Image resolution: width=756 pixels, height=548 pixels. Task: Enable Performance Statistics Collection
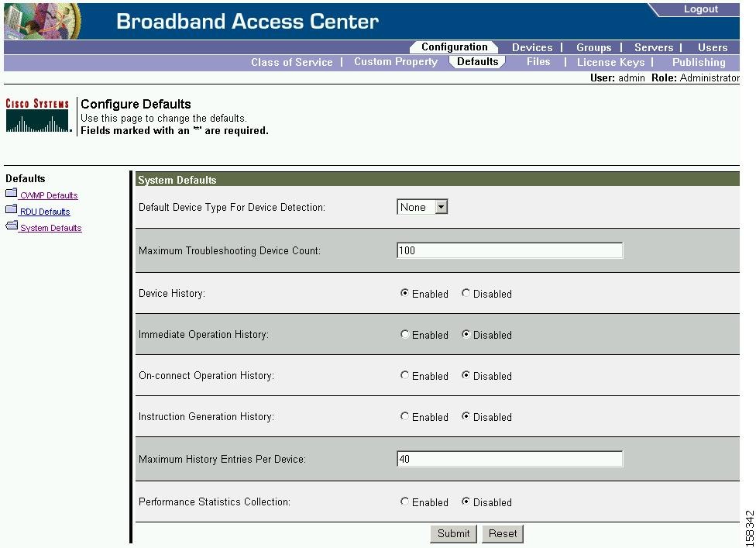click(404, 501)
